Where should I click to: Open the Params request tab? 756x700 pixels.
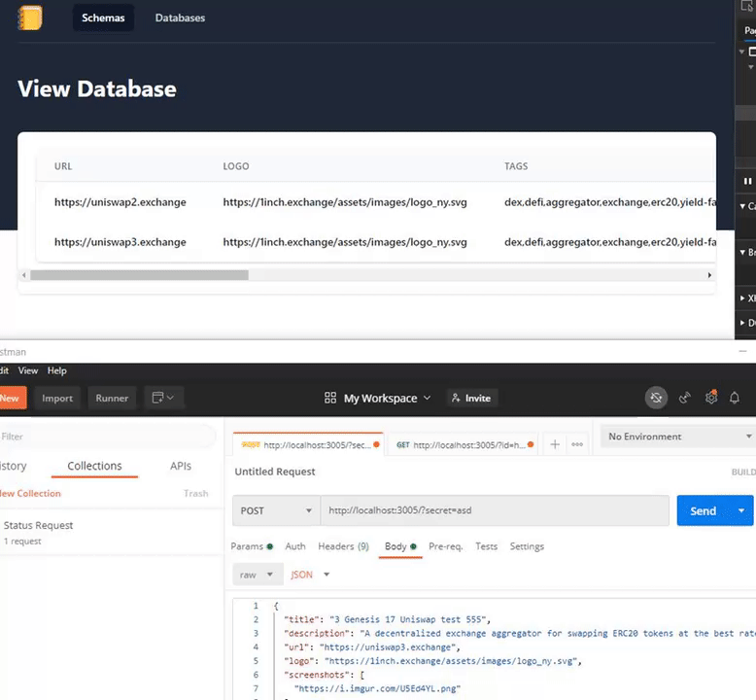tap(252, 546)
